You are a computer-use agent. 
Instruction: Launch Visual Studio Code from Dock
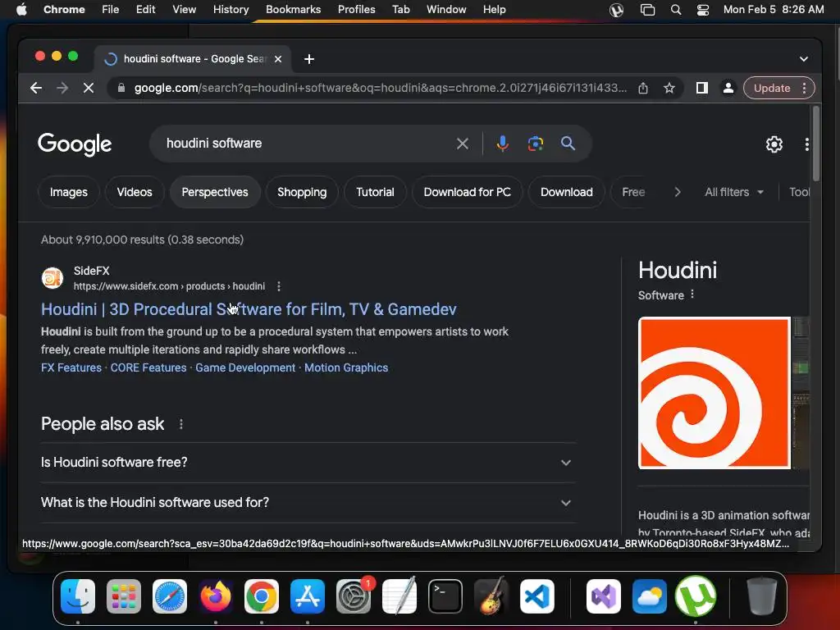coord(536,596)
